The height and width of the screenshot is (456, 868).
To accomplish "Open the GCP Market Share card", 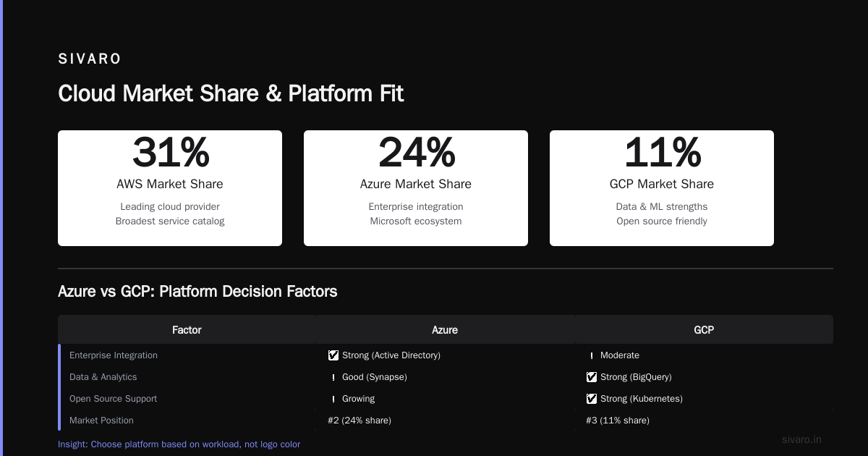I will coord(662,188).
